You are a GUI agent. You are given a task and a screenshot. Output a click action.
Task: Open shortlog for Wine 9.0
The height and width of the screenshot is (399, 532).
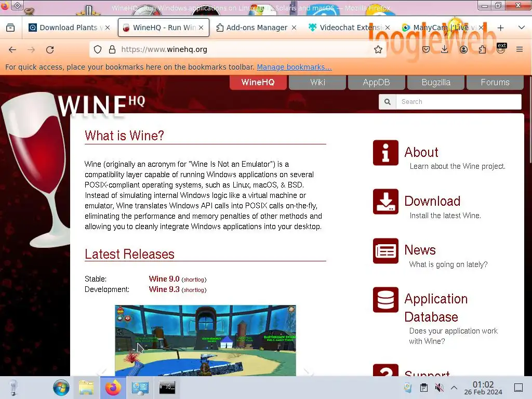[194, 280]
